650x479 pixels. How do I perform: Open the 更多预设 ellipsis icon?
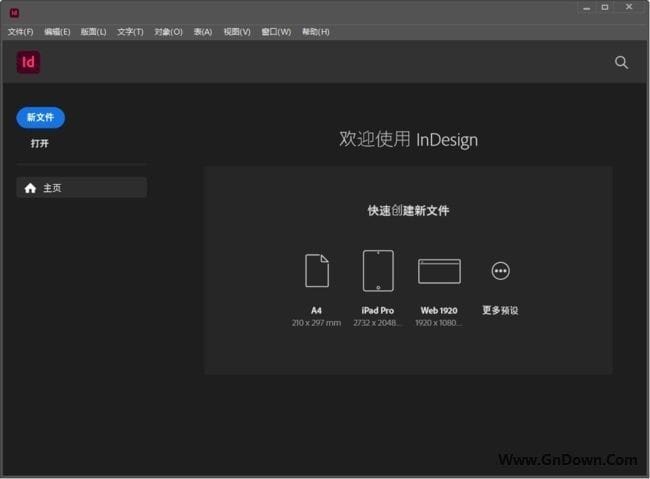tap(500, 271)
